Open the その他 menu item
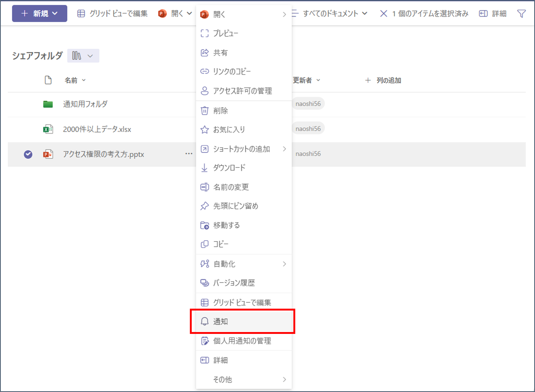This screenshot has height=392, width=535. 244,380
